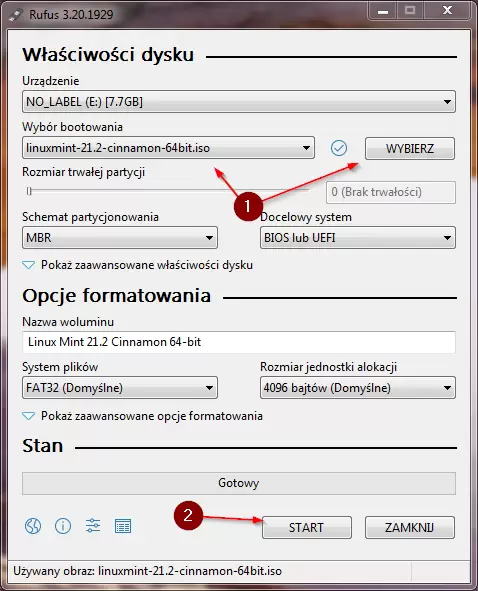The height and width of the screenshot is (591, 478).
Task: Open the language globe icon
Action: [x=33, y=526]
